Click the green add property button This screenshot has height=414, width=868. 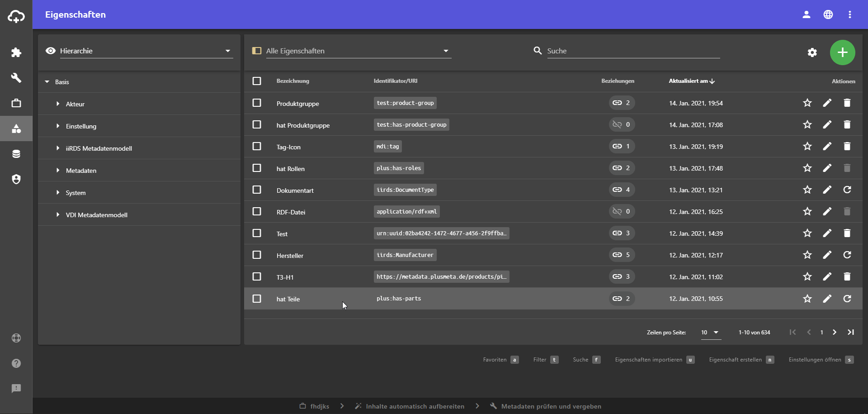[843, 52]
